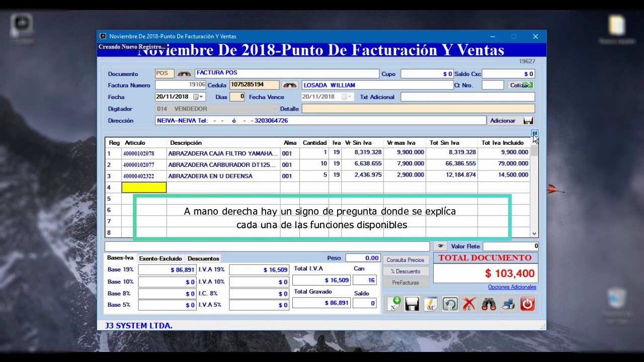Click the Base 19% value $ 86,891
644x362 pixels.
(x=167, y=270)
